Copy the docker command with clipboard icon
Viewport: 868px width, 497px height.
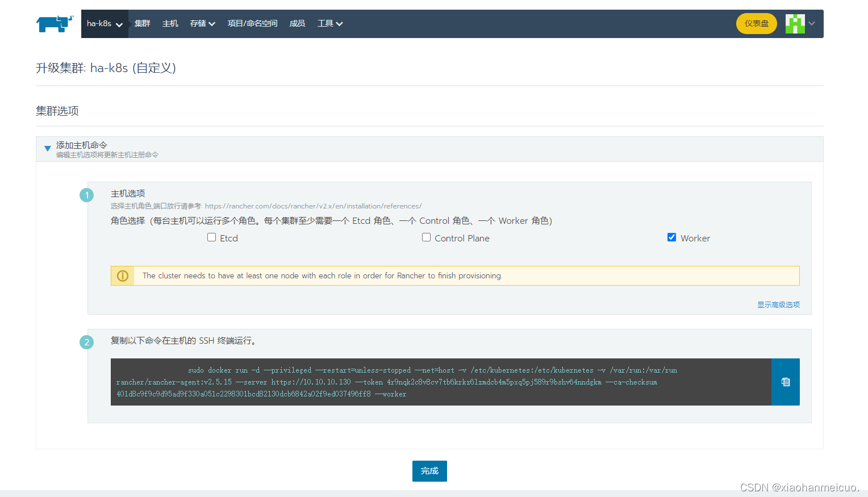786,382
